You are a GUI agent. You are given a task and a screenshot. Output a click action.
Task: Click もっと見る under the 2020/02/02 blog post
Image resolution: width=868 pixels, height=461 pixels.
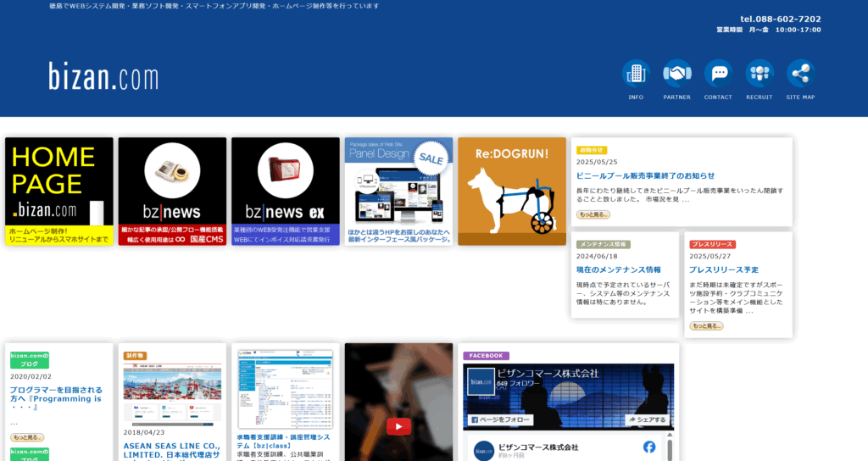pyautogui.click(x=27, y=438)
